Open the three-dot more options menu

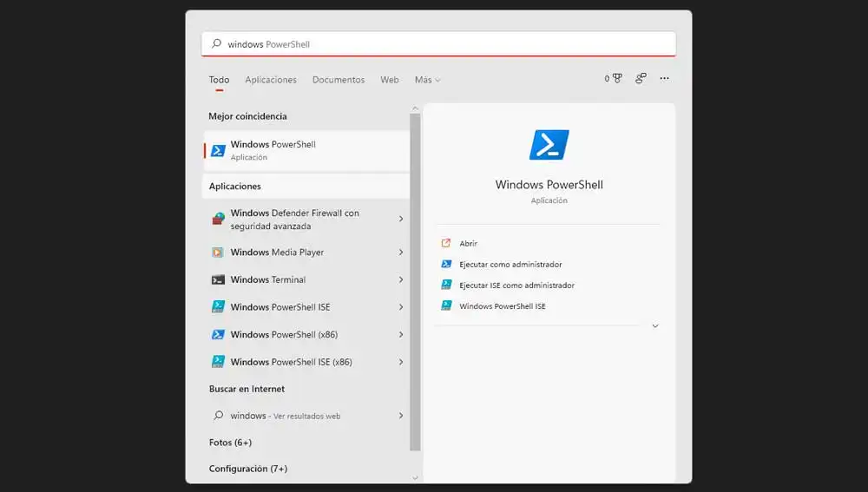(664, 79)
